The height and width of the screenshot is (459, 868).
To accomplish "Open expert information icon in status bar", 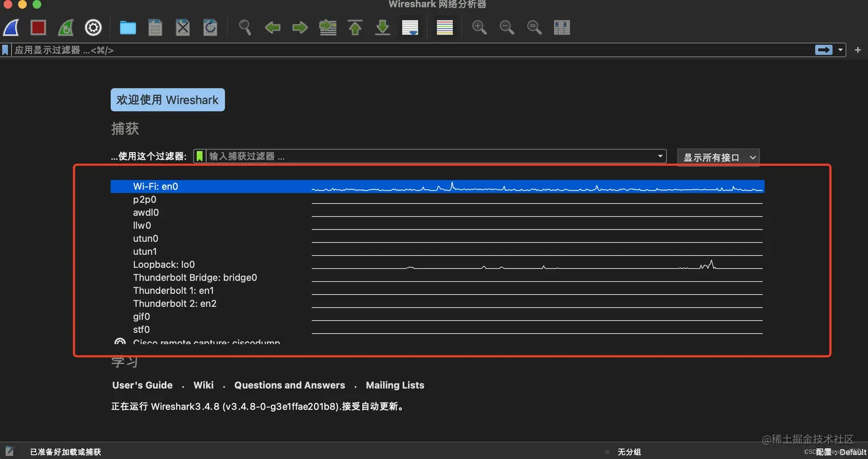I will click(10, 452).
